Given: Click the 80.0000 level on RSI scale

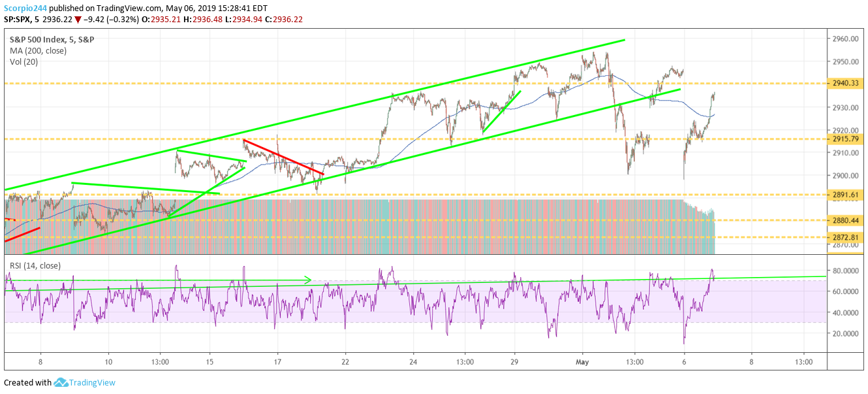Looking at the screenshot, I should (843, 271).
